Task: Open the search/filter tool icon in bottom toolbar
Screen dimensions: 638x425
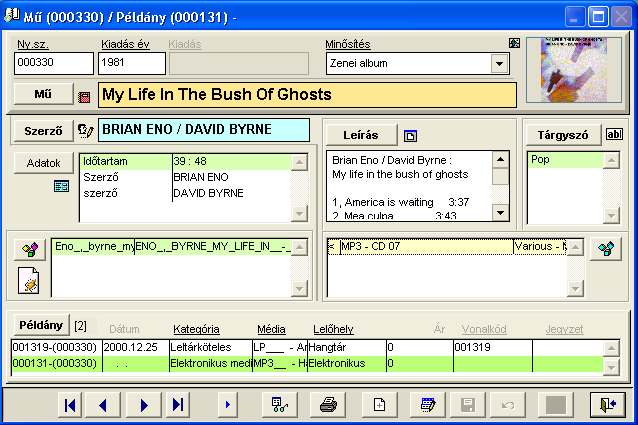Action: [280, 405]
